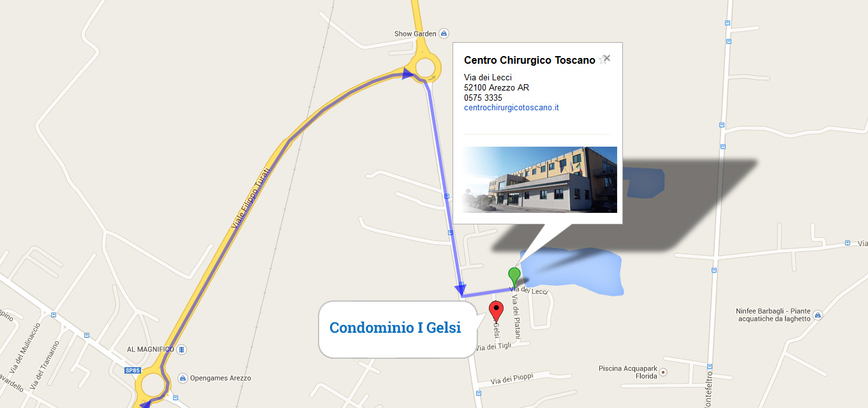The image size is (868, 408).
Task: Click the route arrow at the Show Garden roundabout
Action: coord(408,74)
